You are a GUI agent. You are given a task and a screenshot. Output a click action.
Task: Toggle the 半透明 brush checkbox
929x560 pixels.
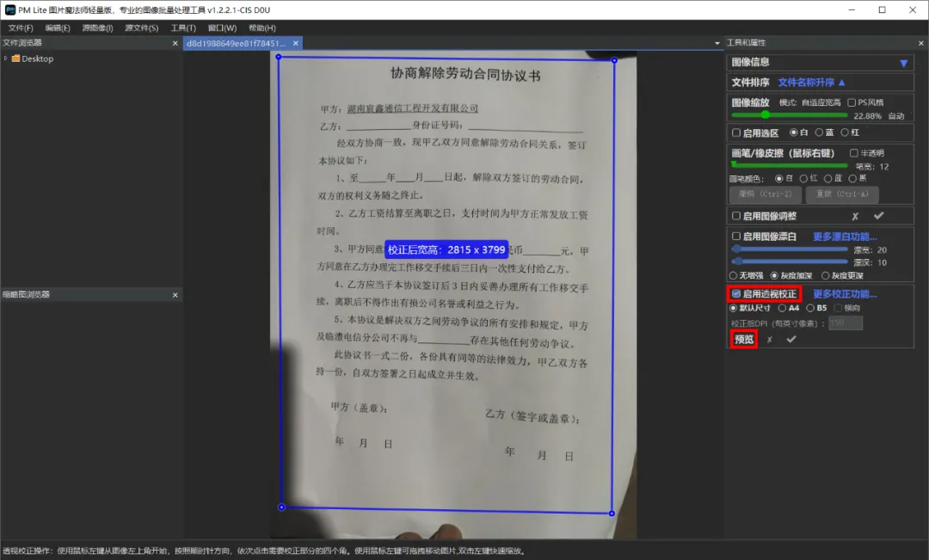point(854,153)
